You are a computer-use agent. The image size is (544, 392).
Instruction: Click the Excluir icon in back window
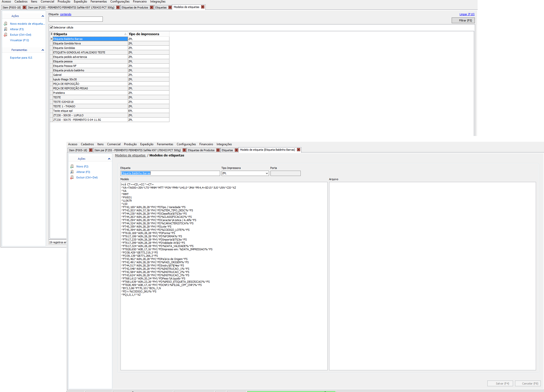pos(5,35)
